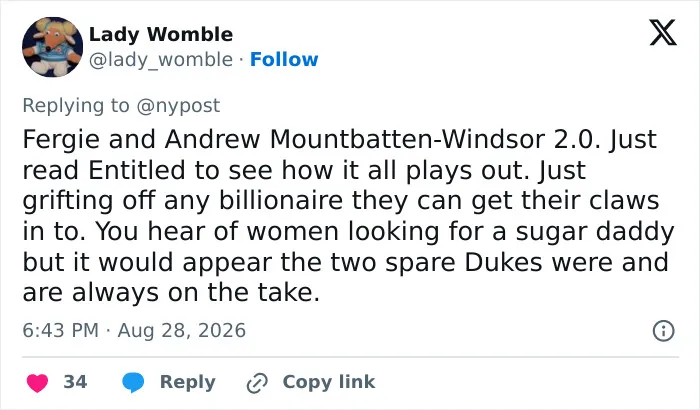The width and height of the screenshot is (700, 410).
Task: Select the 6:43 PM time text
Action: (60, 331)
